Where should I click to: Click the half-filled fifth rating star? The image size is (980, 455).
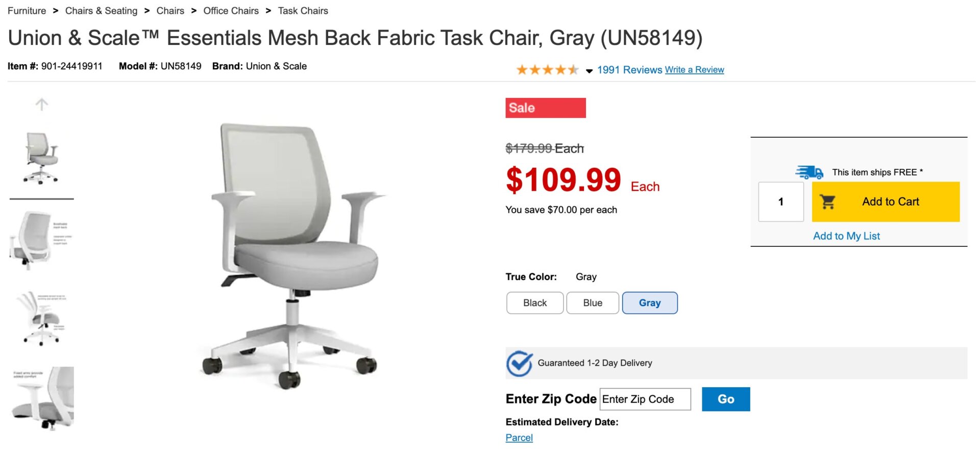[574, 69]
